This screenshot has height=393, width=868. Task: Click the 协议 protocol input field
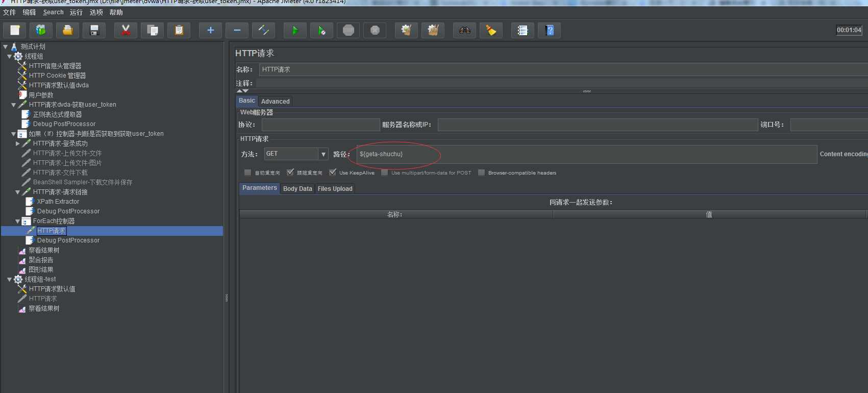pos(320,125)
